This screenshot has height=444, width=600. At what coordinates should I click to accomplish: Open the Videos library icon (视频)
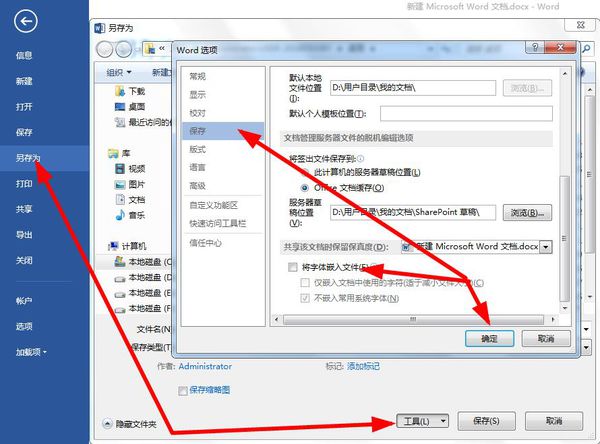point(120,168)
